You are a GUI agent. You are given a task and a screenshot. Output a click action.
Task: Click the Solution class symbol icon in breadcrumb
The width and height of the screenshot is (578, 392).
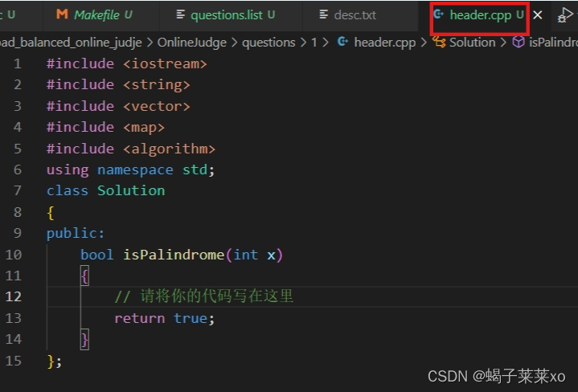click(439, 42)
